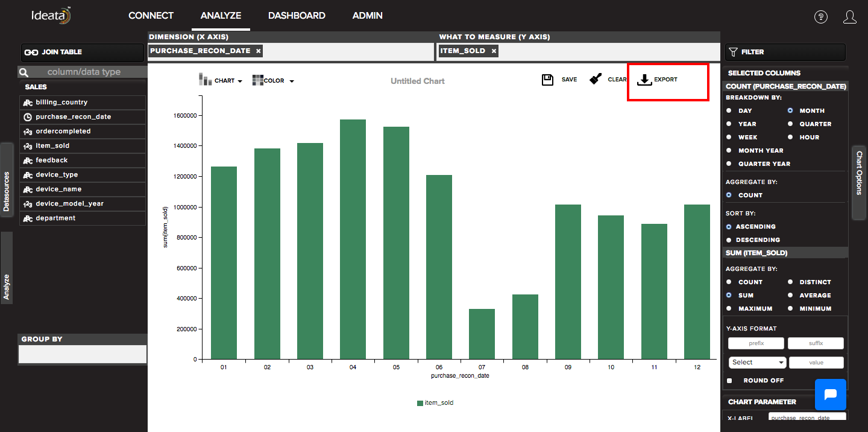The image size is (868, 432).
Task: Open the COLOR selection dropdown
Action: coord(273,80)
